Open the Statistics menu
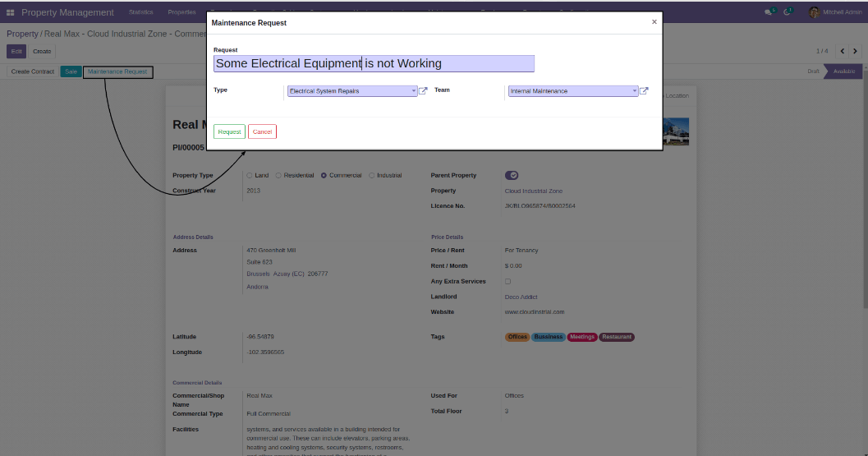 pyautogui.click(x=140, y=12)
